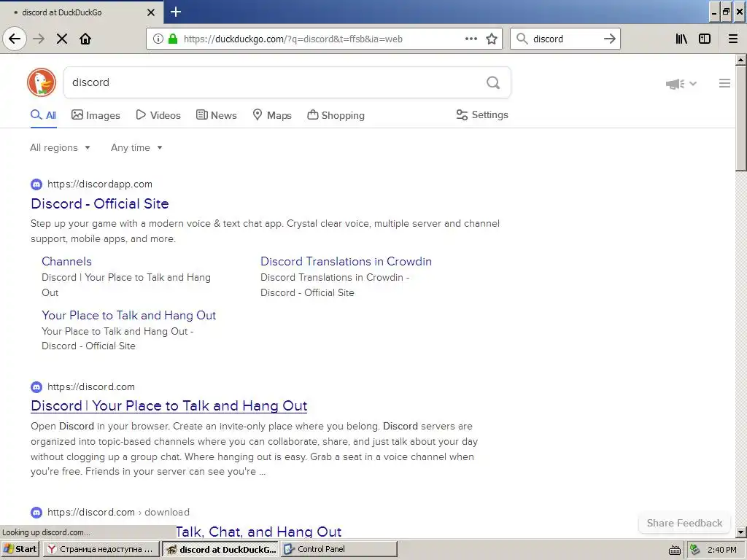
Task: Open Discord Translations in Crowdin link
Action: pos(346,262)
